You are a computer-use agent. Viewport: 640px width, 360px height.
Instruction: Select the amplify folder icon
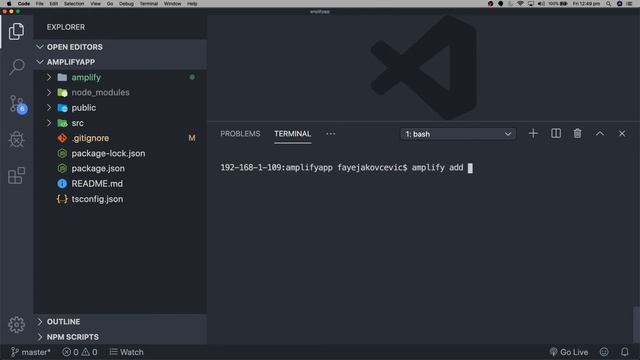(62, 77)
